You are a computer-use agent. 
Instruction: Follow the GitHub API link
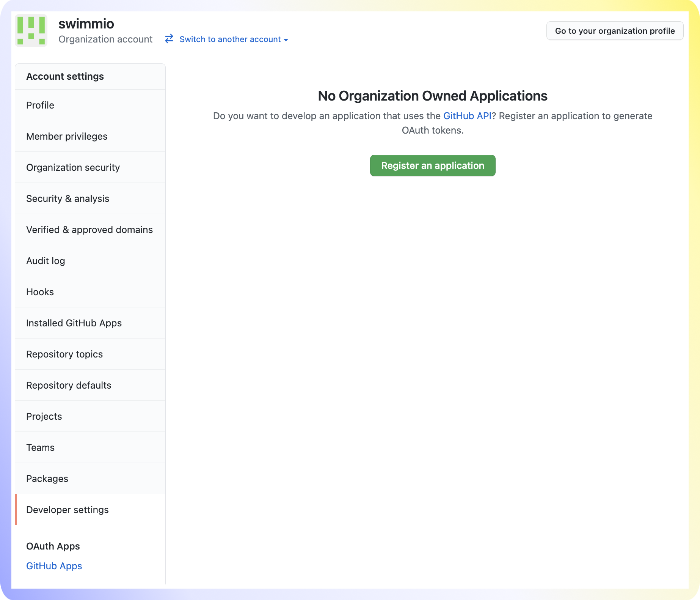click(467, 116)
